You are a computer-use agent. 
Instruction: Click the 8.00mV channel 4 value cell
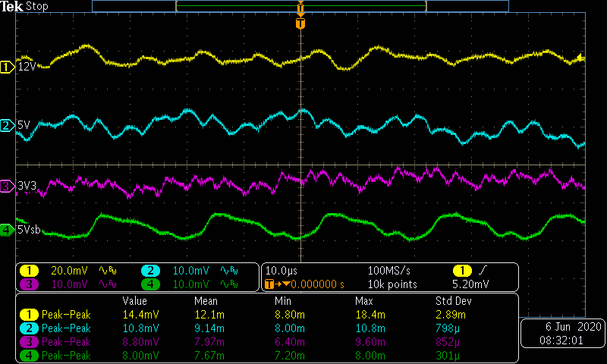coord(140,356)
